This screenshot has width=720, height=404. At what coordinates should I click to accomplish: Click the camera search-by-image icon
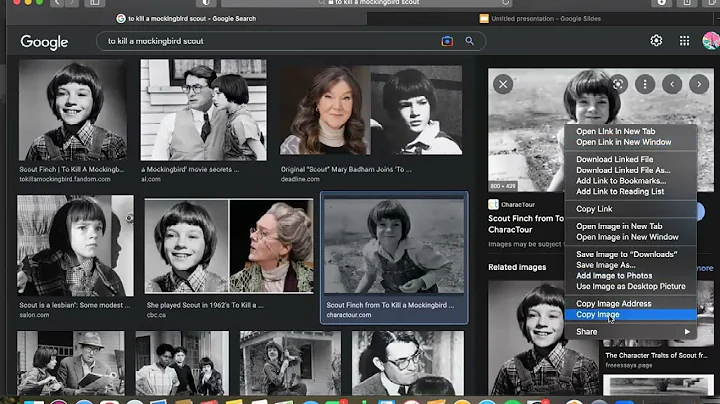[x=447, y=41]
